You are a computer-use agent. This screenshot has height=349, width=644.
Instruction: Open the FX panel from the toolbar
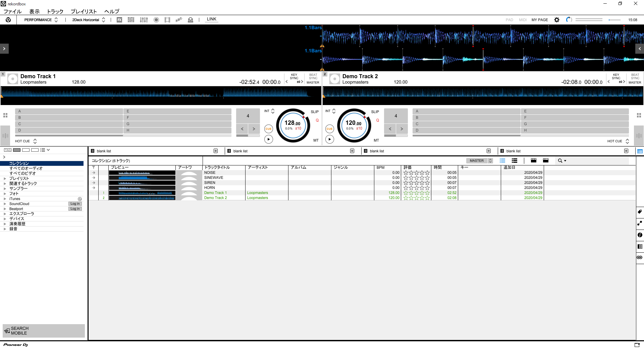click(119, 20)
